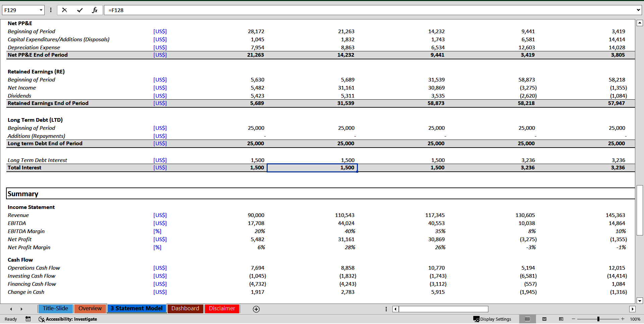Open the Title-Slide sheet tab
644x324 pixels.
tap(55, 309)
